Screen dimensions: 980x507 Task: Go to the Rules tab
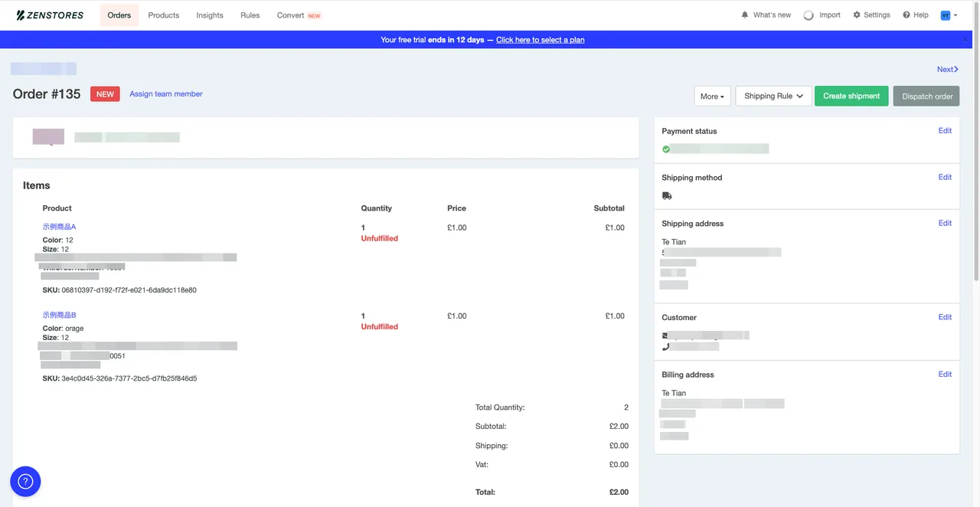pyautogui.click(x=250, y=15)
